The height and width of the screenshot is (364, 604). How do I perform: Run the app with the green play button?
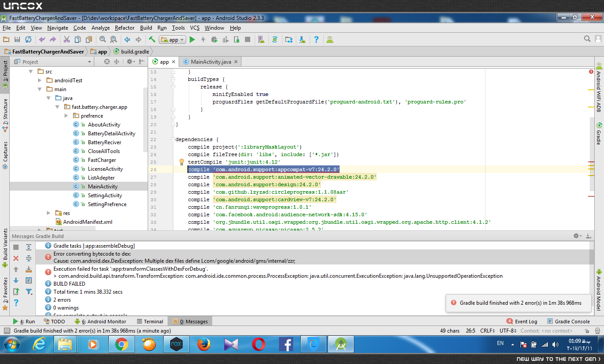(192, 40)
